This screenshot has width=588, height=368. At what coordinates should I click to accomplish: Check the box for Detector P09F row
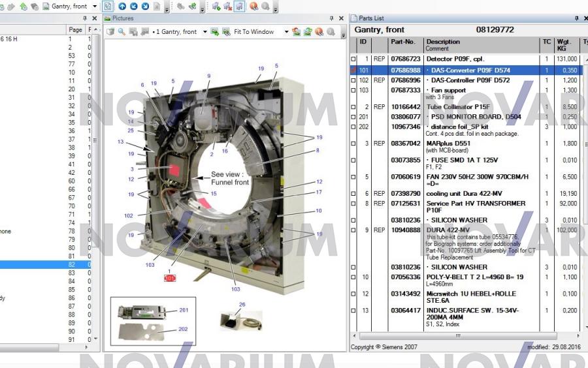click(x=353, y=59)
